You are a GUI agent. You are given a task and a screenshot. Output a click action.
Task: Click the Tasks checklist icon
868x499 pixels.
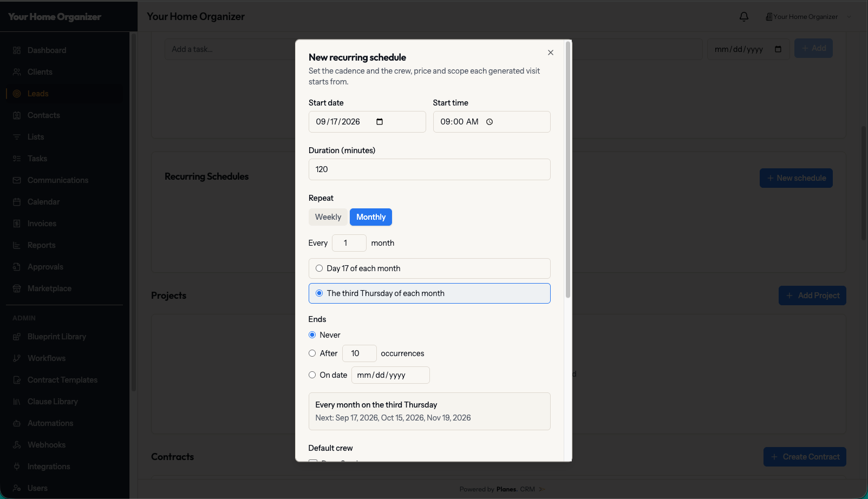pyautogui.click(x=17, y=159)
